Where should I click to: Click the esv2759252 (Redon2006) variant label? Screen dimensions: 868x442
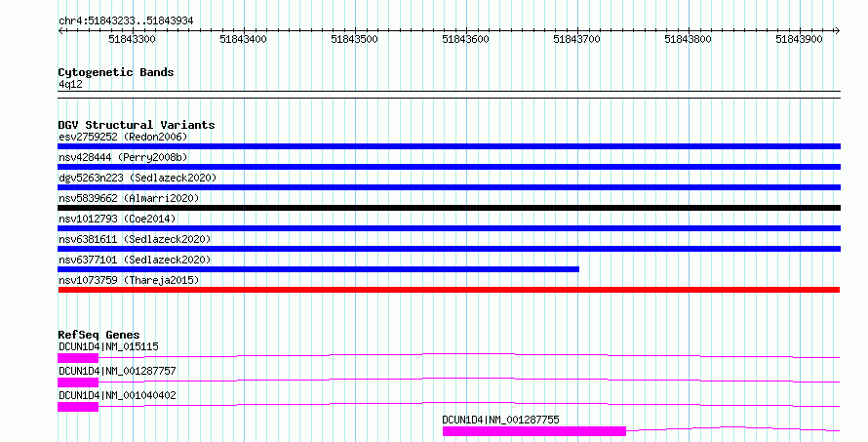click(123, 137)
